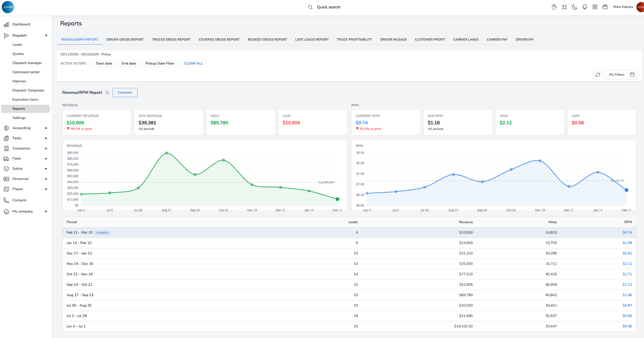Image resolution: width=644 pixels, height=338 pixels.
Task: Open the wallet icon in top bar
Action: (605, 7)
